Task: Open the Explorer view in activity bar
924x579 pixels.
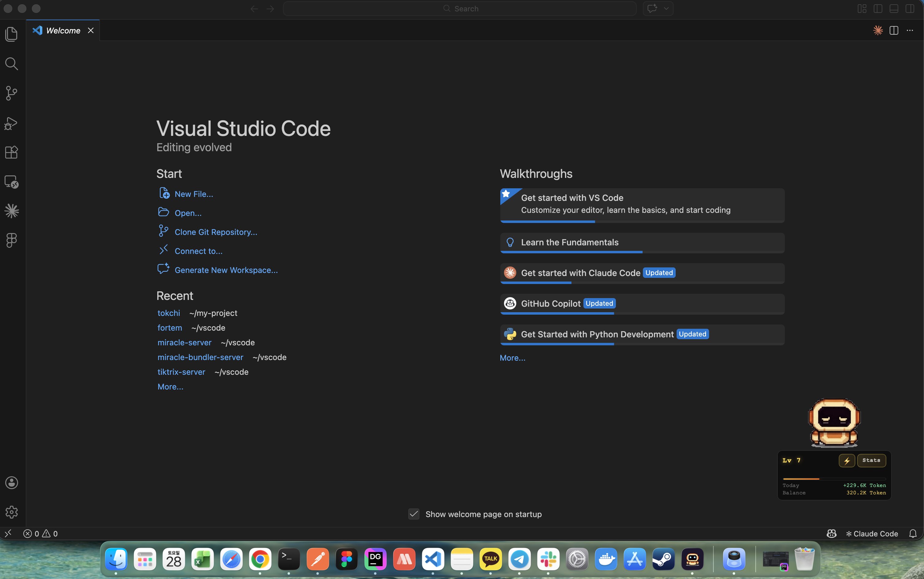Action: click(11, 34)
